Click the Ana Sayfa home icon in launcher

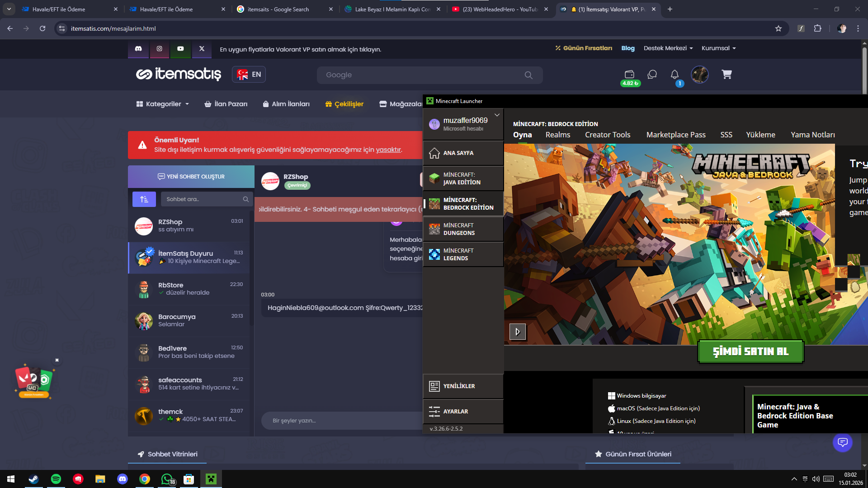[x=434, y=153]
